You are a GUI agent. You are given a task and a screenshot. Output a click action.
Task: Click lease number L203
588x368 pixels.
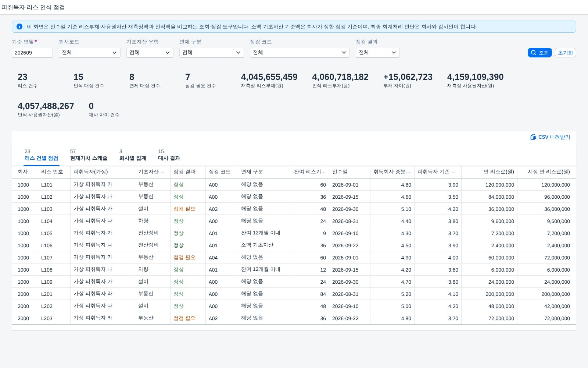coord(47,318)
